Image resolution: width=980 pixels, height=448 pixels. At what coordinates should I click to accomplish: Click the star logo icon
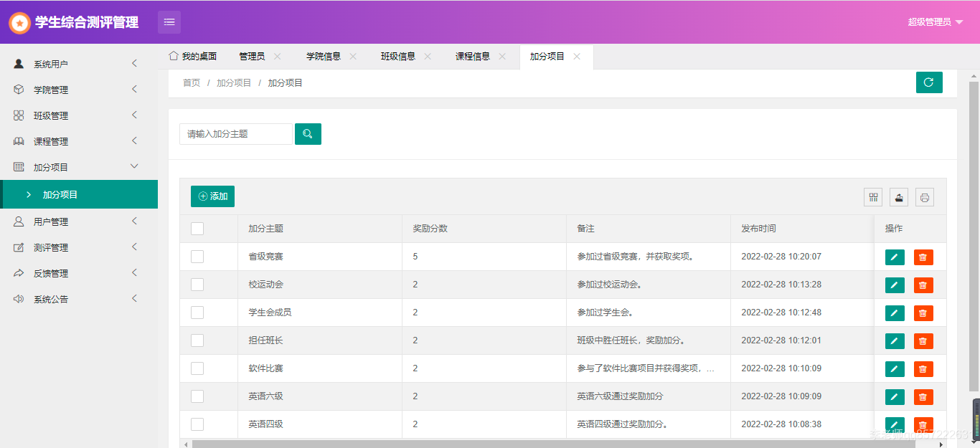point(20,22)
